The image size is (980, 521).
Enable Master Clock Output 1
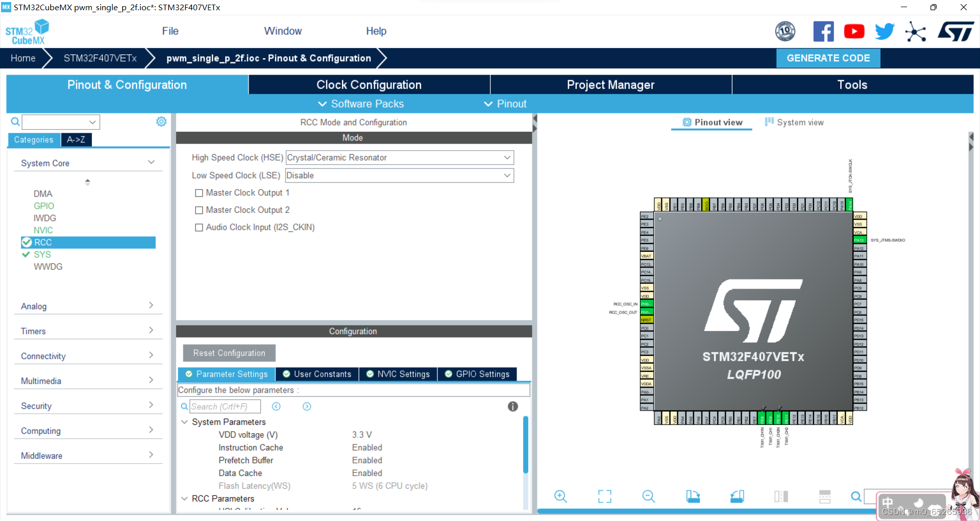(199, 193)
